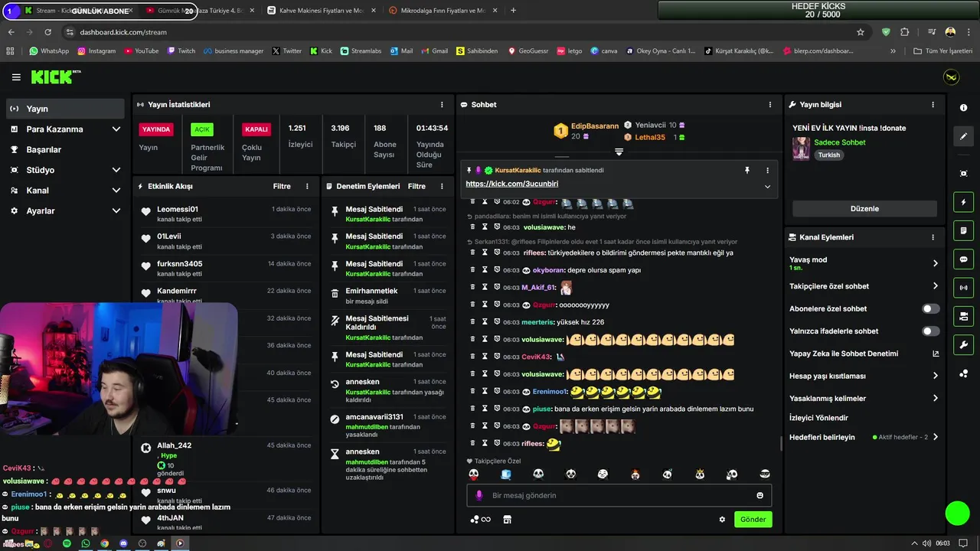Screen dimensions: 980x551
Task: Open the Streamlabs bookmark
Action: (361, 51)
